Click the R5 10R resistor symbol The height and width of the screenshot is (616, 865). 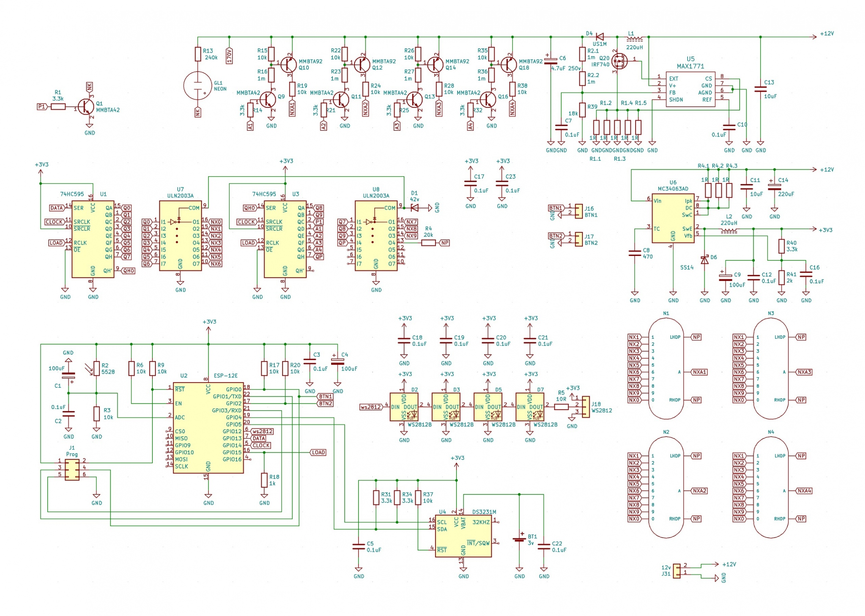tap(561, 407)
